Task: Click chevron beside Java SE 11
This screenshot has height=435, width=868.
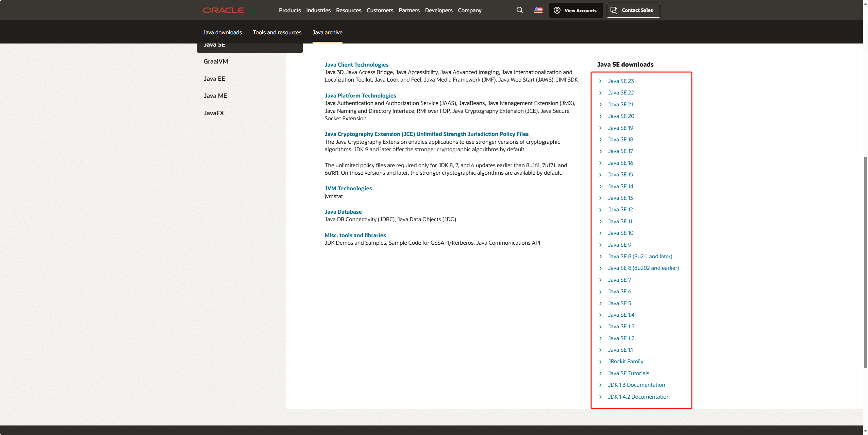Action: click(x=601, y=222)
